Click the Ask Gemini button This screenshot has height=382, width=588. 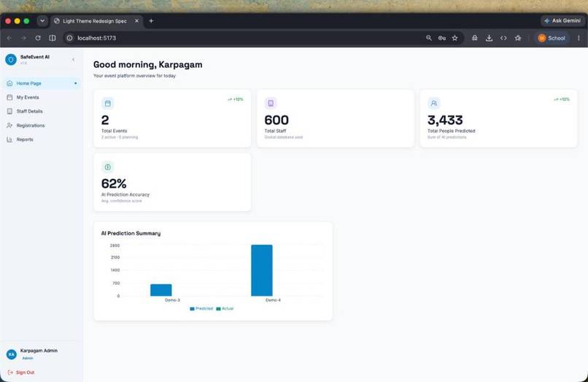562,20
